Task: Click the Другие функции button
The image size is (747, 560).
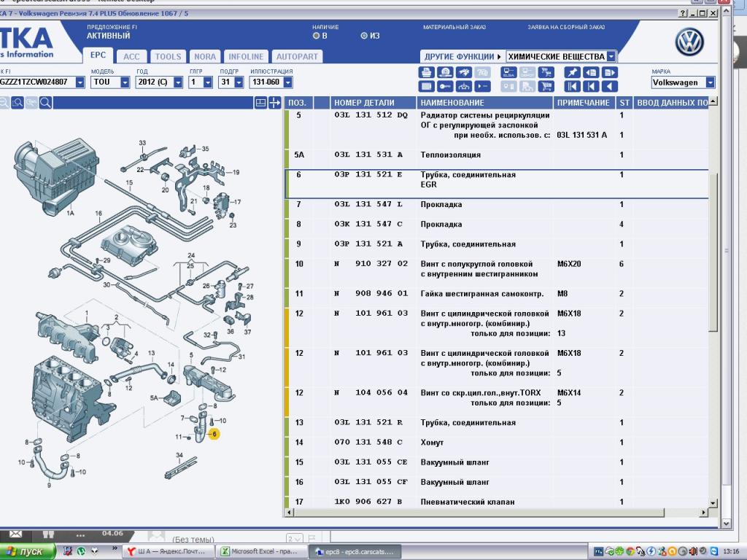Action: 462,57
